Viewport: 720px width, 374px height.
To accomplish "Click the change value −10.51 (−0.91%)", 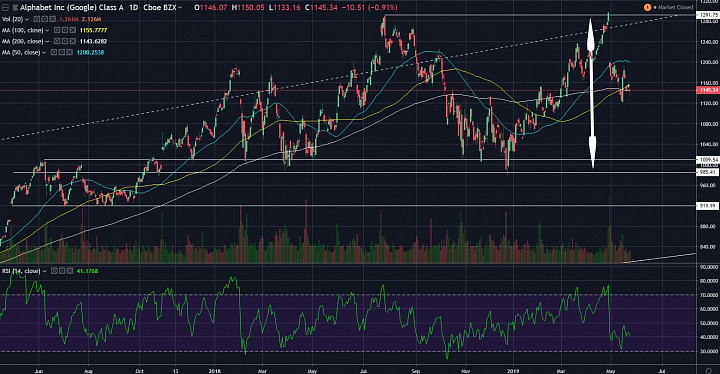I will coord(370,8).
